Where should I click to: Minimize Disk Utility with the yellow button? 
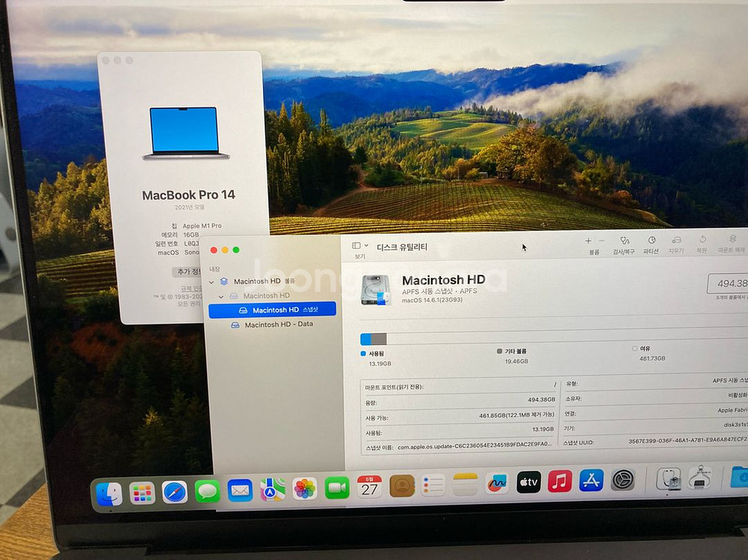click(225, 250)
